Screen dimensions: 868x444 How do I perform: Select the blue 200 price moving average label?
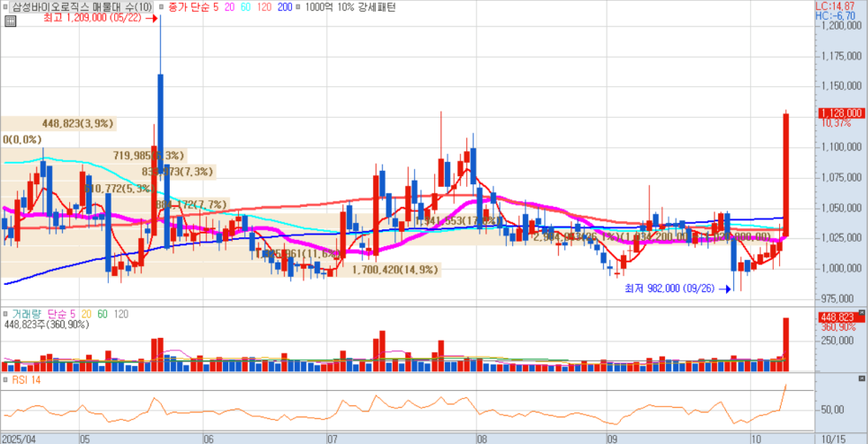pyautogui.click(x=285, y=8)
